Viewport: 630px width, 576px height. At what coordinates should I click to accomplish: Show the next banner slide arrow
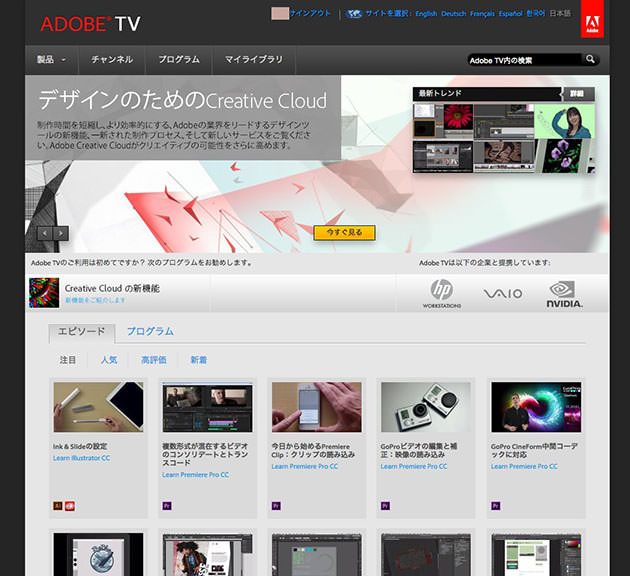tap(61, 233)
